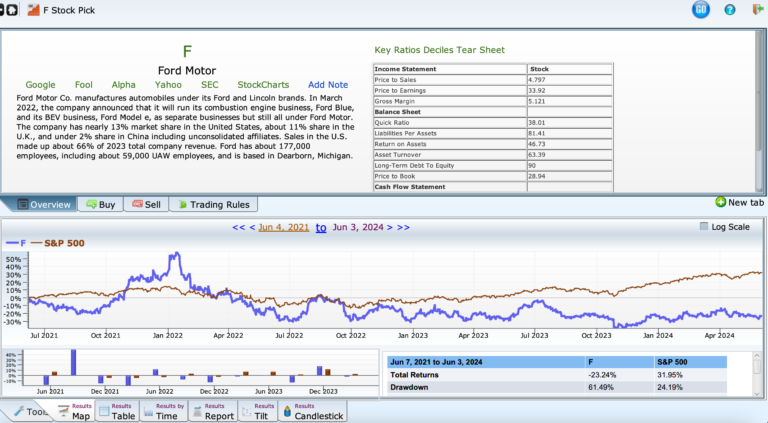Click the Add Note link
Image resolution: width=768 pixels, height=423 pixels.
tap(328, 85)
